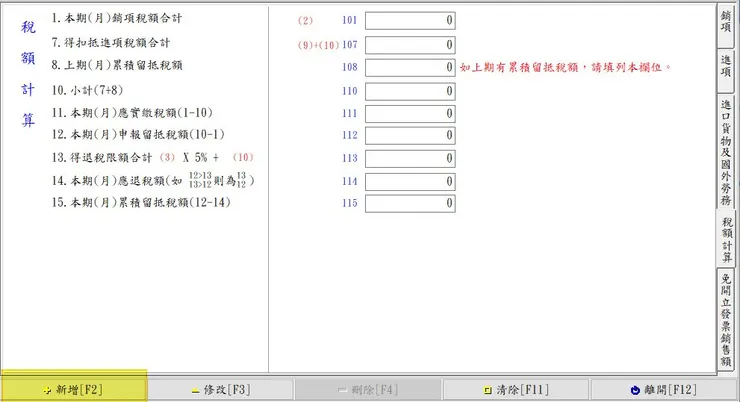Click the 新增[F2] button
The image size is (740, 402).
coord(74,389)
